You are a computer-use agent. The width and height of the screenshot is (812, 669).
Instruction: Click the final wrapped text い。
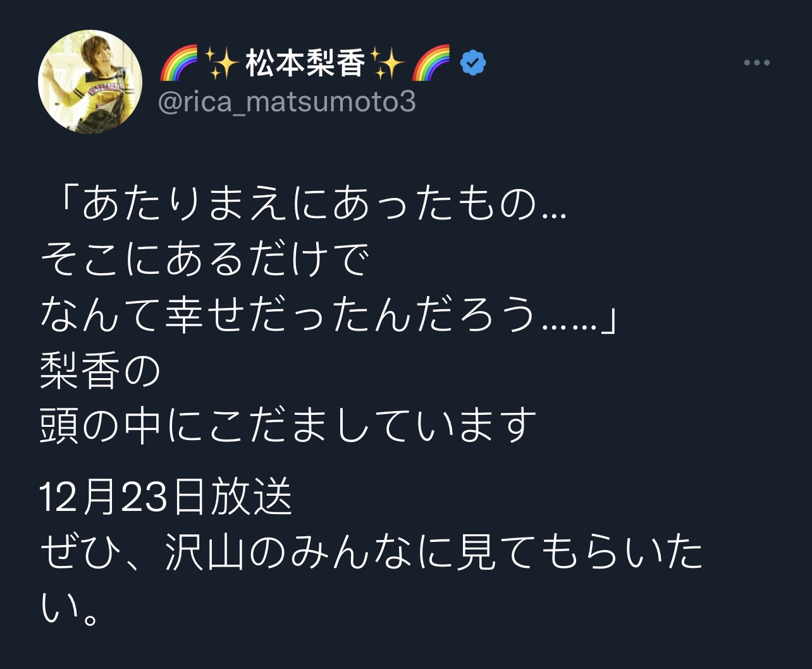point(70,606)
